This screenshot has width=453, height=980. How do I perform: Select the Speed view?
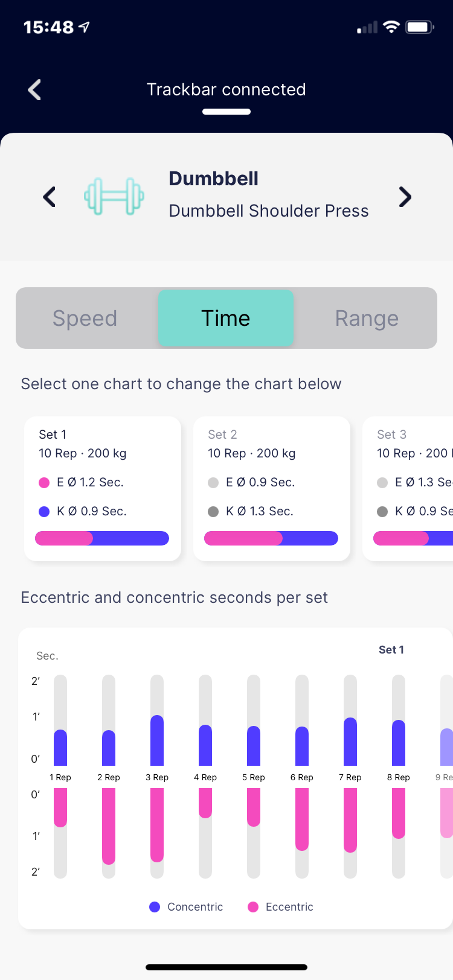(x=85, y=318)
